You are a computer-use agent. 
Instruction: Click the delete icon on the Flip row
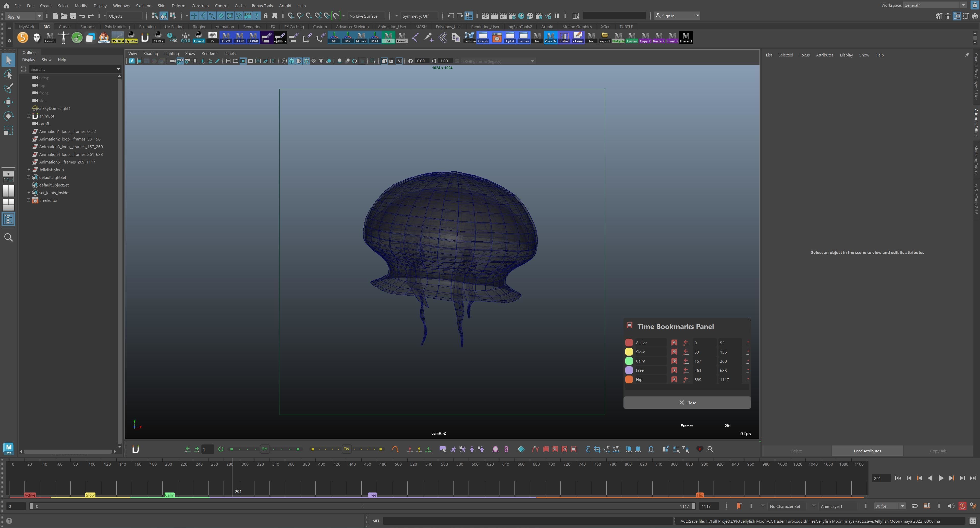click(x=748, y=380)
